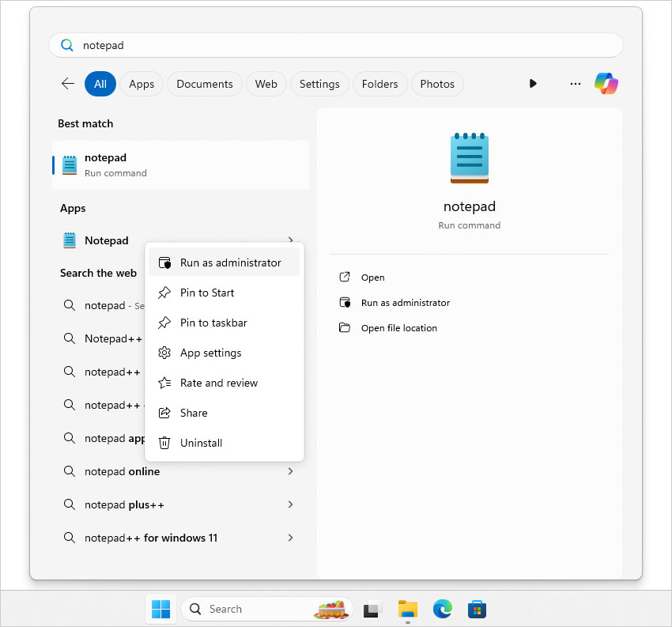This screenshot has height=627, width=672.
Task: Select the All filter tab
Action: pyautogui.click(x=100, y=84)
